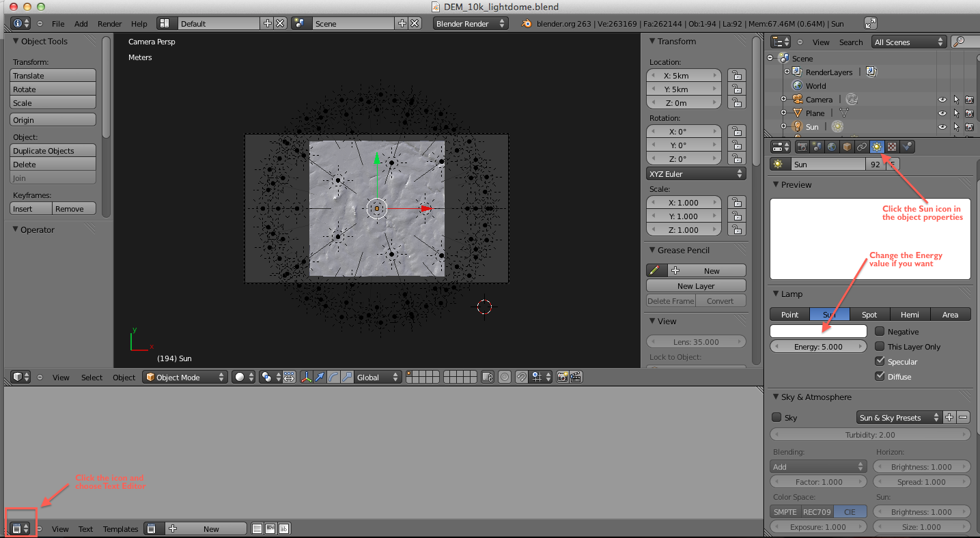Open the File menu
The image size is (980, 538).
(59, 23)
